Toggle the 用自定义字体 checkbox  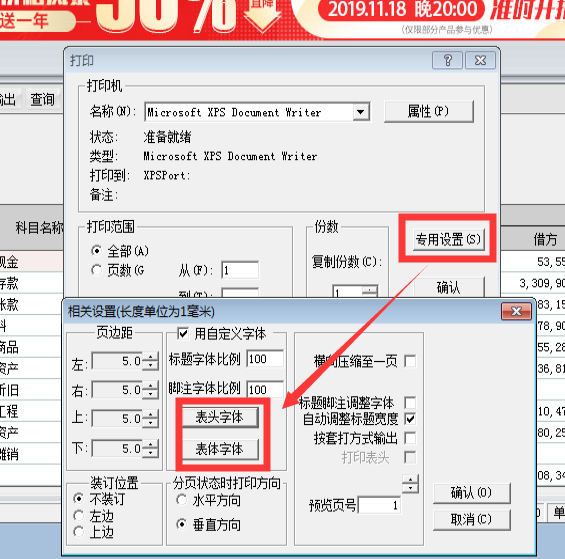[183, 333]
